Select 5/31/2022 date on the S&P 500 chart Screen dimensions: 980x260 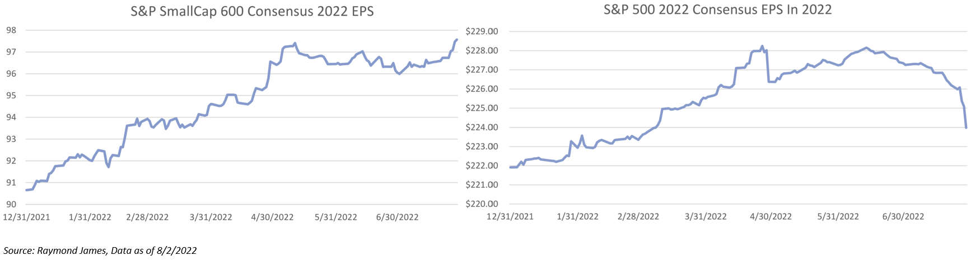[x=838, y=216]
